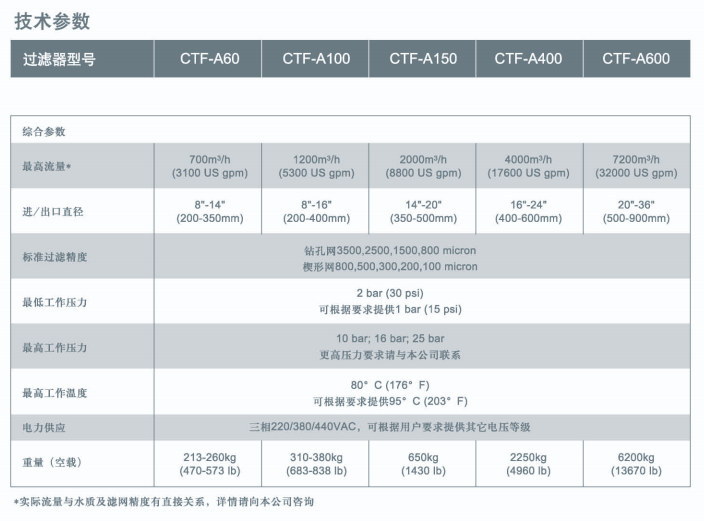
Task: Select the CTF-A400 model header
Action: (528, 59)
